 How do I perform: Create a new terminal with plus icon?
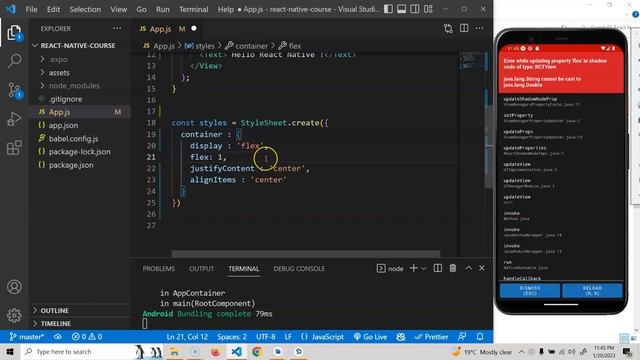coord(413,268)
